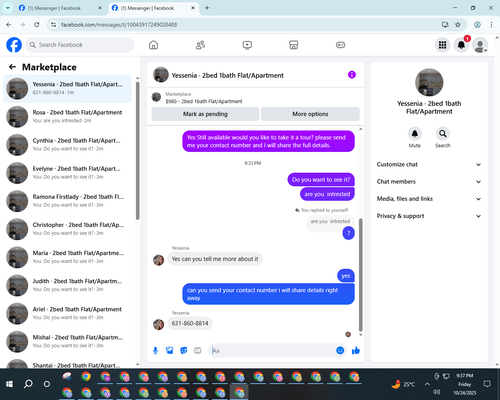Open the Windows taskbar search icon
The width and height of the screenshot is (500, 400).
(x=28, y=384)
